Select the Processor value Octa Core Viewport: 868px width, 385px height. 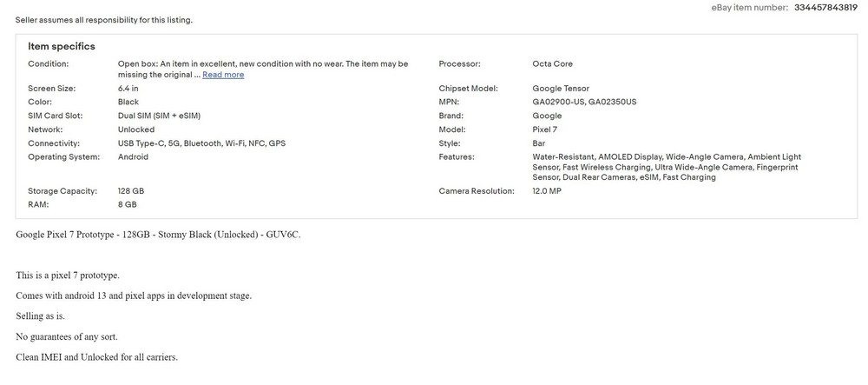pyautogui.click(x=552, y=63)
